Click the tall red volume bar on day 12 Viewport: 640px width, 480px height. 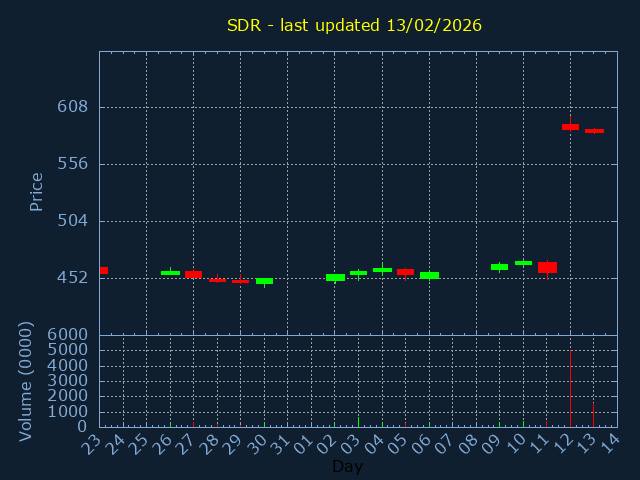click(x=570, y=390)
